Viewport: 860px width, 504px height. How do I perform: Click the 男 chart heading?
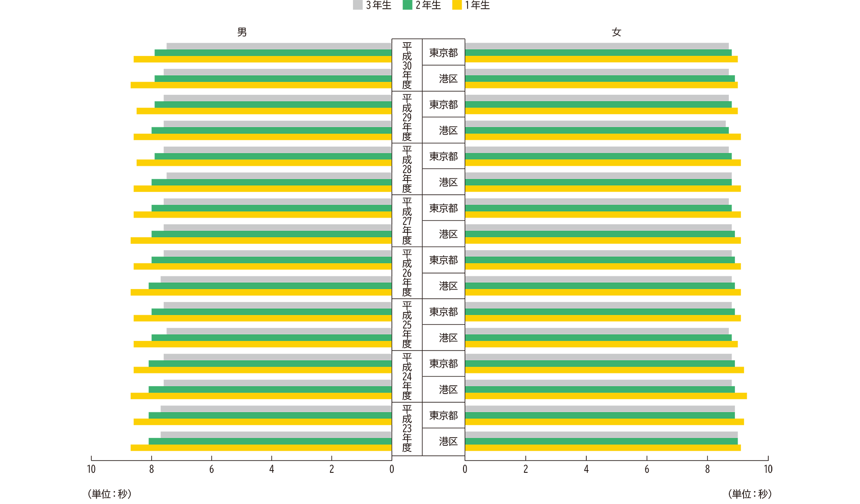(242, 32)
